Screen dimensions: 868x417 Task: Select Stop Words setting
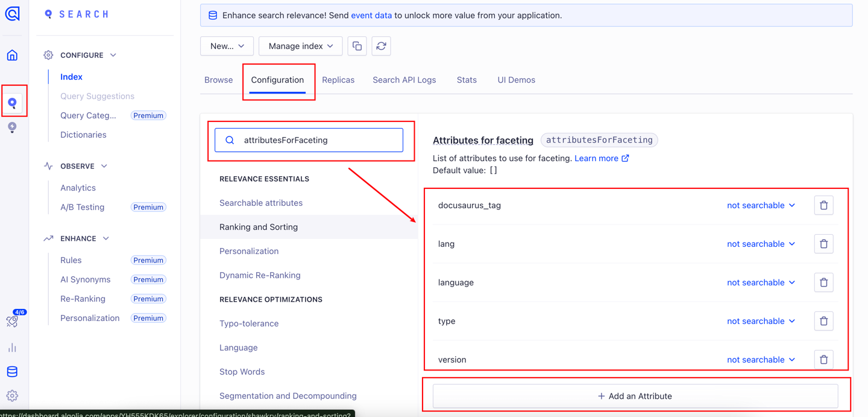point(242,372)
